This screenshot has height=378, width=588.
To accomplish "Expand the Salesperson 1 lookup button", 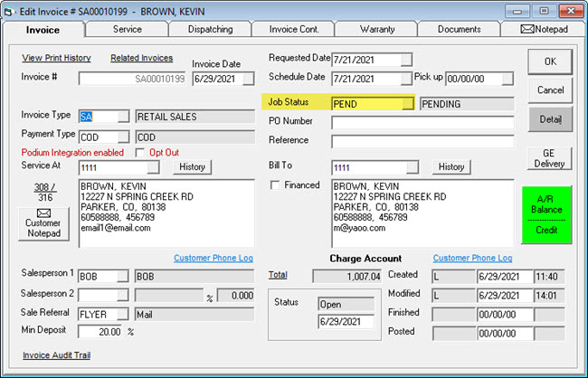I will (123, 277).
